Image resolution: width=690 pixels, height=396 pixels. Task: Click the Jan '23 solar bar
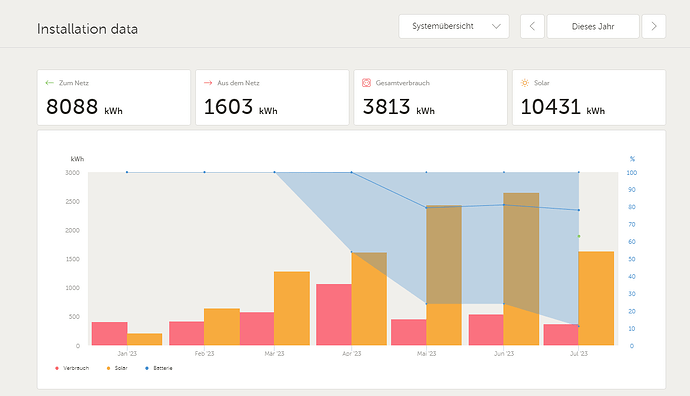(144, 339)
